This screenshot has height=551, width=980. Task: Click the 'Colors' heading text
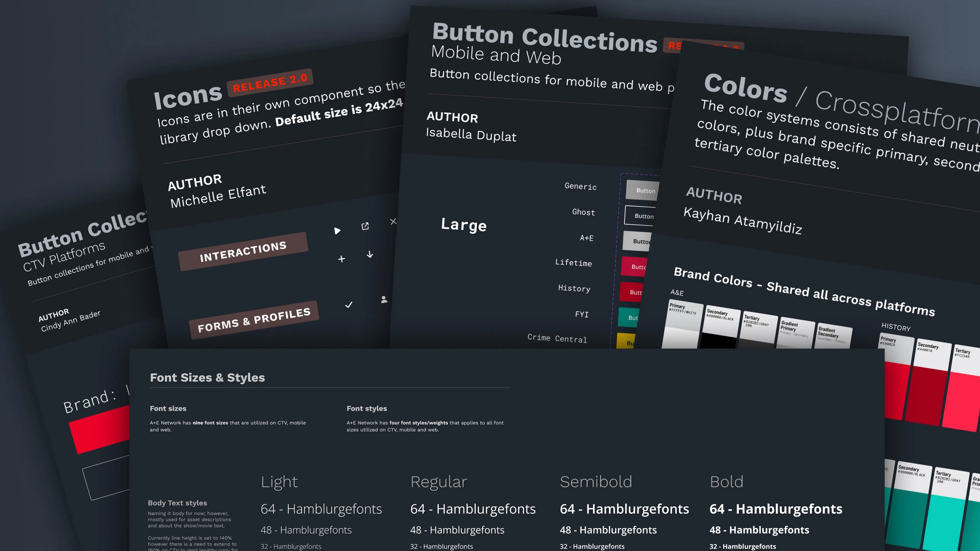point(746,87)
